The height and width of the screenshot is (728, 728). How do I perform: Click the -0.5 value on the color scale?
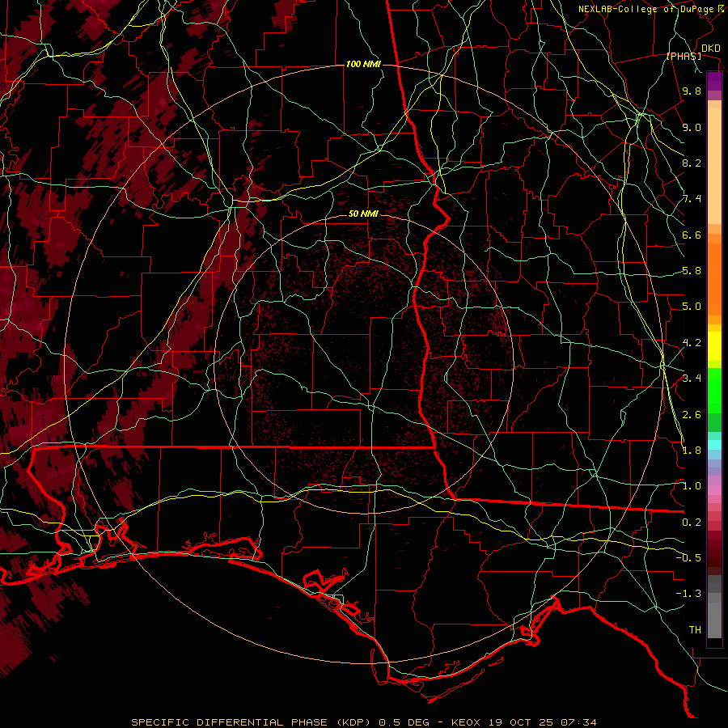(x=689, y=558)
